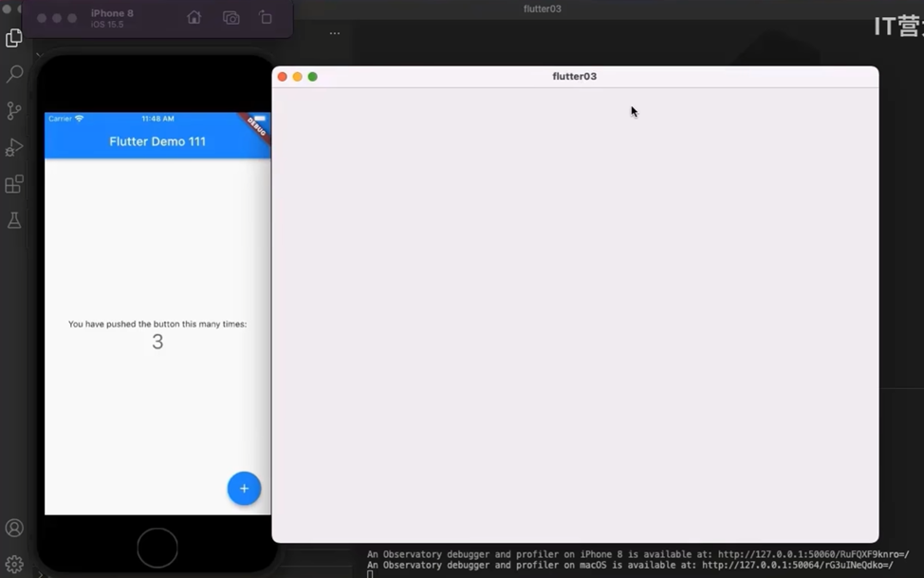
Task: Click the counter value 3 in simulator
Action: click(157, 342)
